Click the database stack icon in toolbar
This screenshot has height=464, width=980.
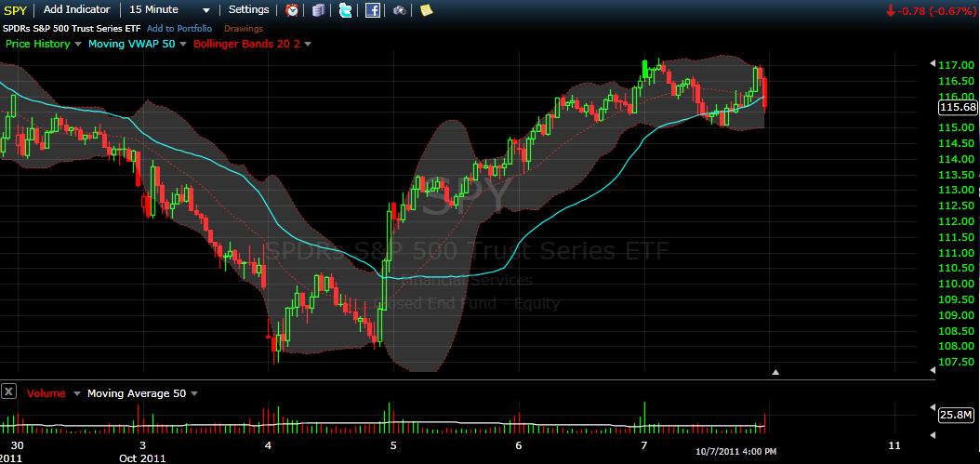[319, 10]
